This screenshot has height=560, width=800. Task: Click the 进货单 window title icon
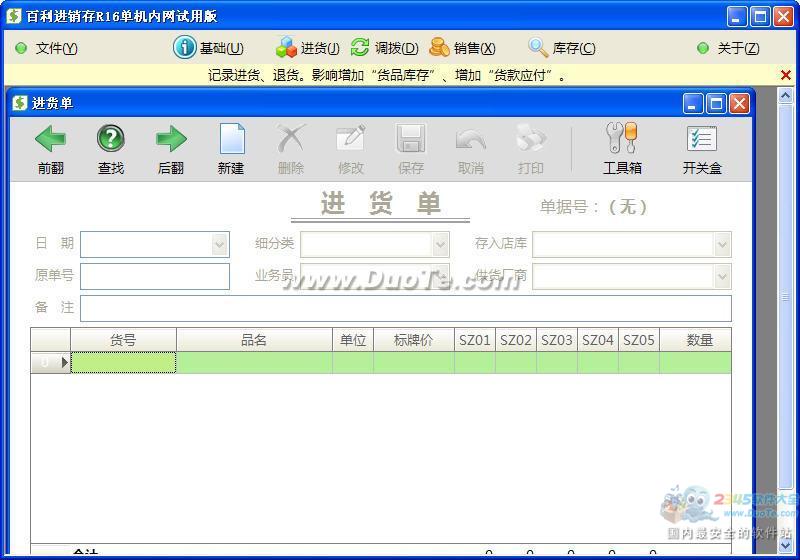click(19, 103)
